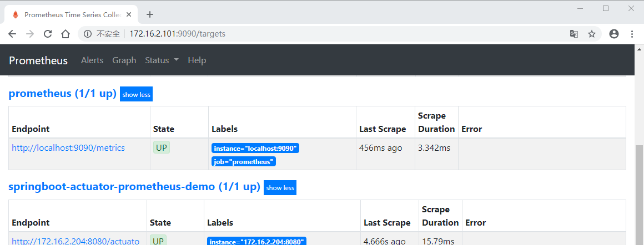The width and height of the screenshot is (644, 245).
Task: Open the localhost:9090/metrics endpoint link
Action: [68, 148]
